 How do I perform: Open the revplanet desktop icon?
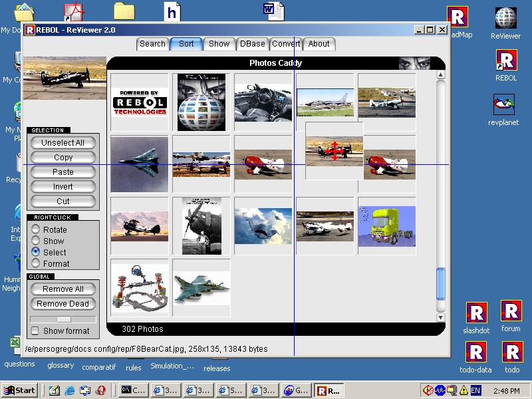click(x=504, y=105)
